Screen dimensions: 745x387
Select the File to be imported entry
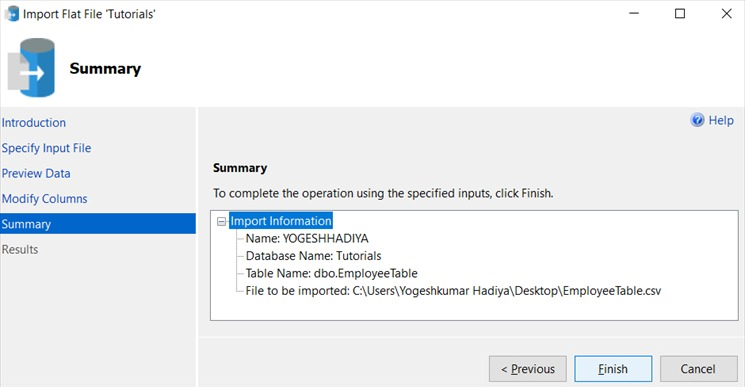(x=453, y=291)
